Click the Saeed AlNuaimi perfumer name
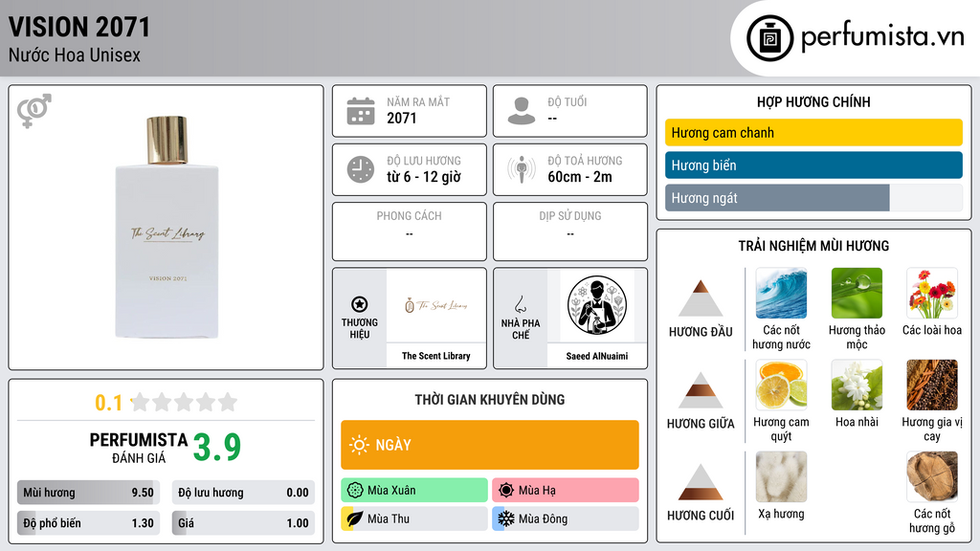 point(597,356)
